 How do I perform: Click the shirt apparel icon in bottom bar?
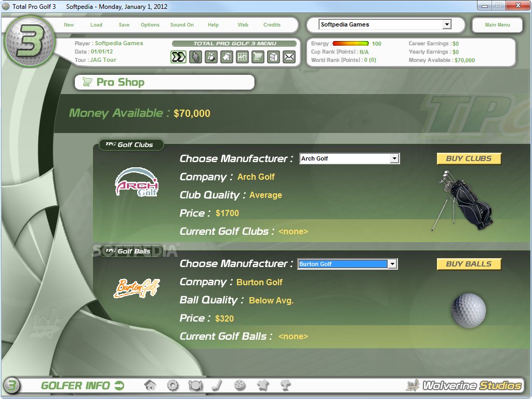coord(263,385)
